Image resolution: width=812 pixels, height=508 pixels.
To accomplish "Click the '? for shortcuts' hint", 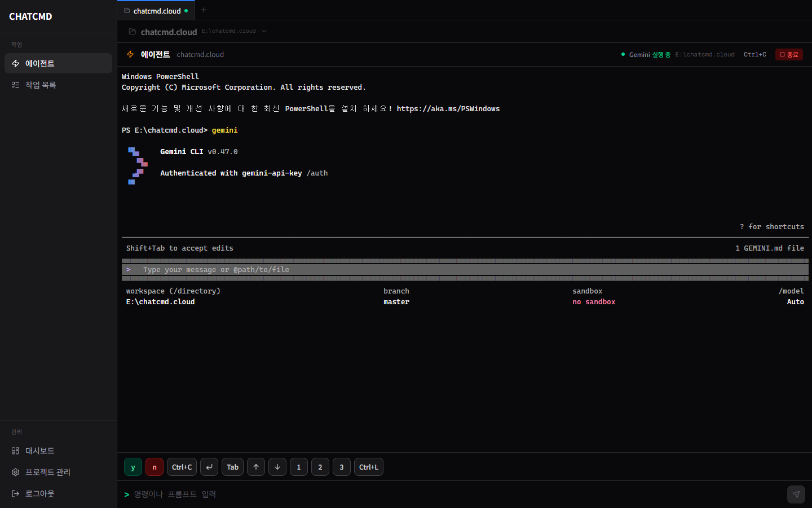I will click(x=772, y=227).
